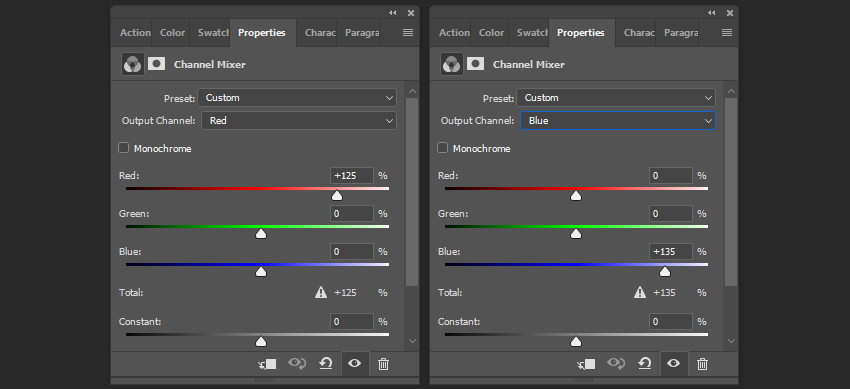Select the layer mask icon in right panel
This screenshot has width=850, height=389.
click(x=475, y=64)
